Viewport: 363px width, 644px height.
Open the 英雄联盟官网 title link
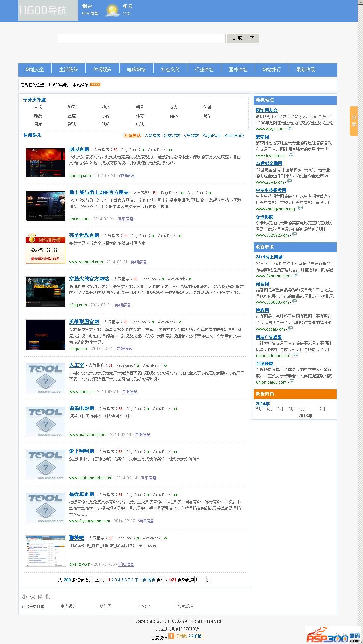click(84, 322)
